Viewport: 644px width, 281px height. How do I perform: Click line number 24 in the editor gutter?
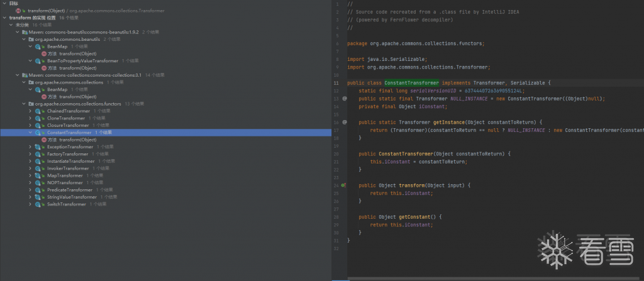336,185
